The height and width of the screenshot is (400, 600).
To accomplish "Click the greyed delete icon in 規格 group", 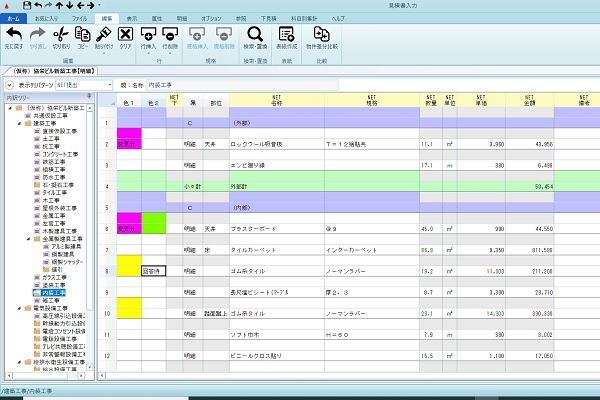I will (224, 34).
